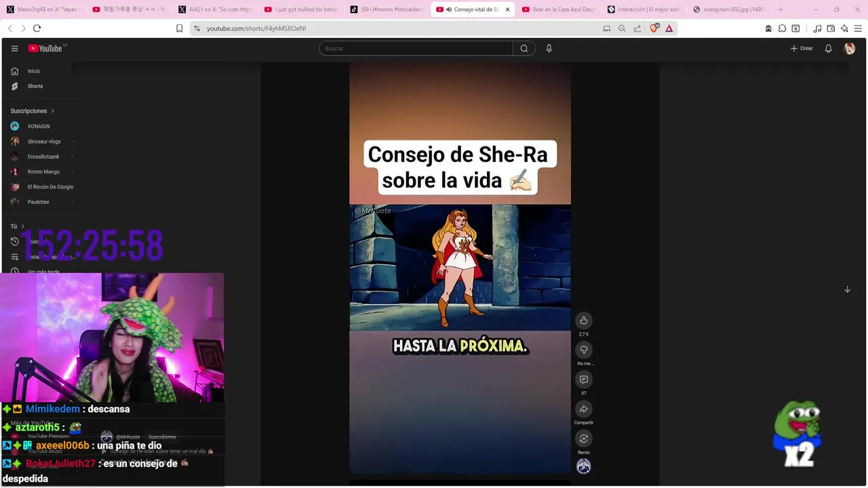Screen dimensions: 868x488
Task: Click the She-Ra video frame to pause
Action: [460, 267]
